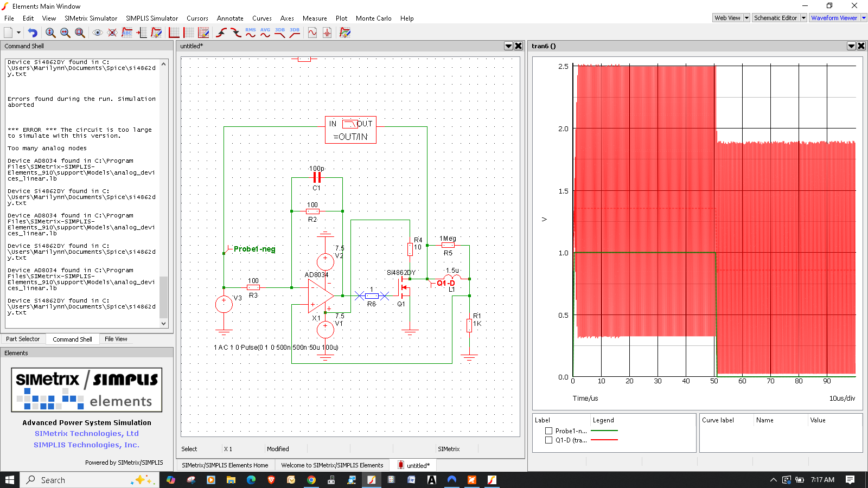Toggle the Q1-D curve checkbox
Screen dimensions: 868x488
pyautogui.click(x=548, y=440)
